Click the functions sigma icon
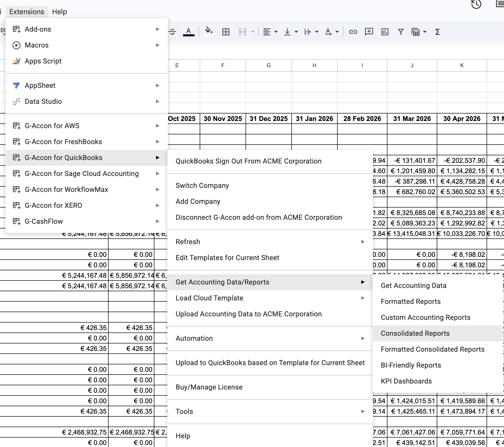The image size is (504, 447). click(438, 32)
